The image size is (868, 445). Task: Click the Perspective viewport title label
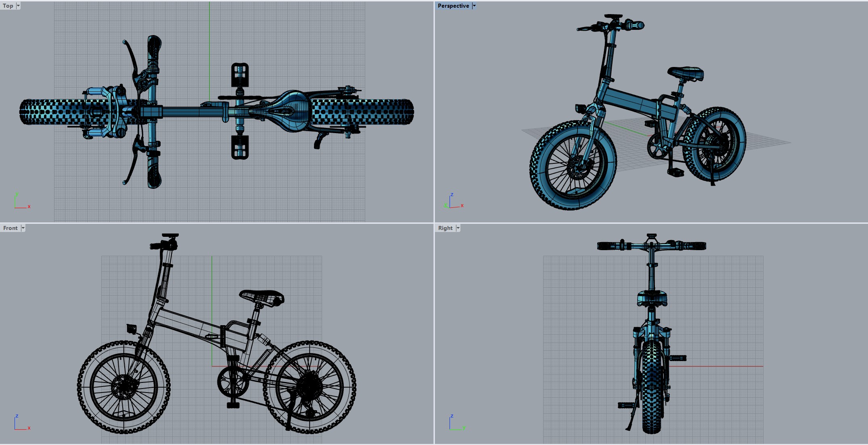[x=453, y=6]
